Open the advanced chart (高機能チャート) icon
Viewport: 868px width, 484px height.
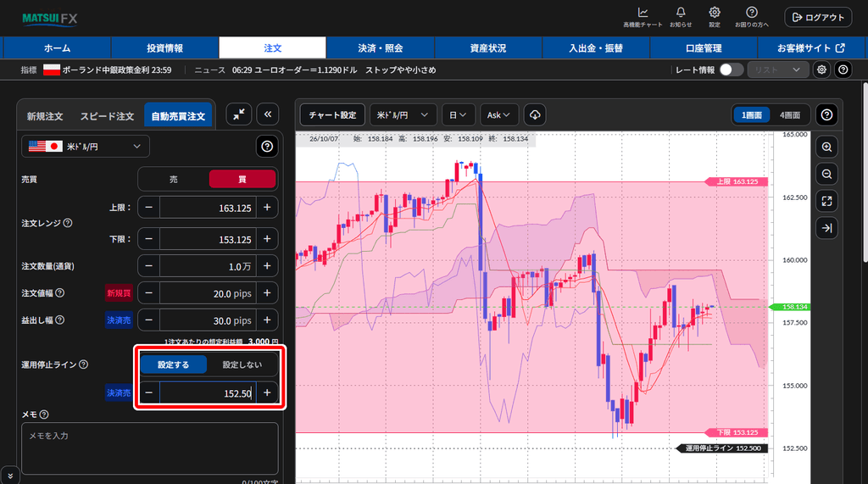tap(643, 17)
